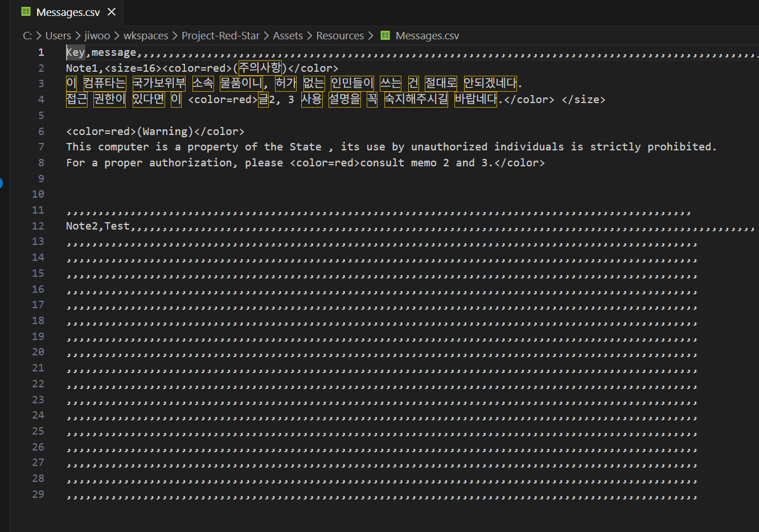Viewport: 759px width, 532px height.
Task: Click the word prohibited on line 7
Action: click(x=679, y=147)
